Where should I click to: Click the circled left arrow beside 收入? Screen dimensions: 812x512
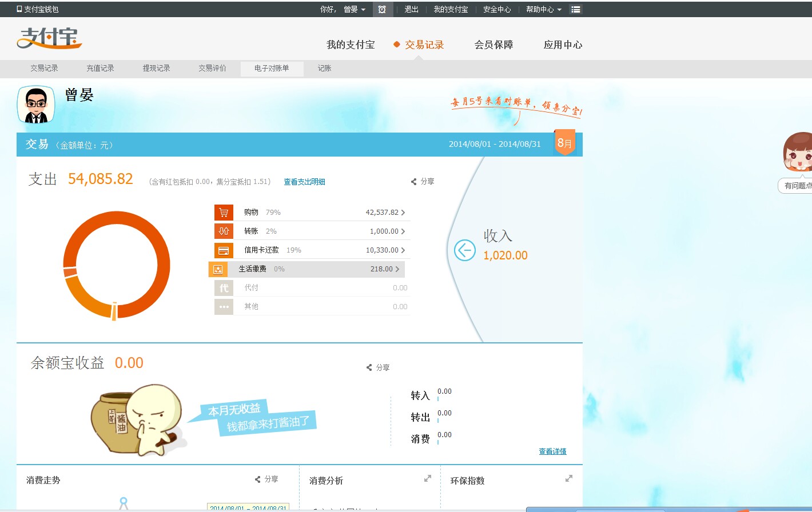pyautogui.click(x=465, y=250)
